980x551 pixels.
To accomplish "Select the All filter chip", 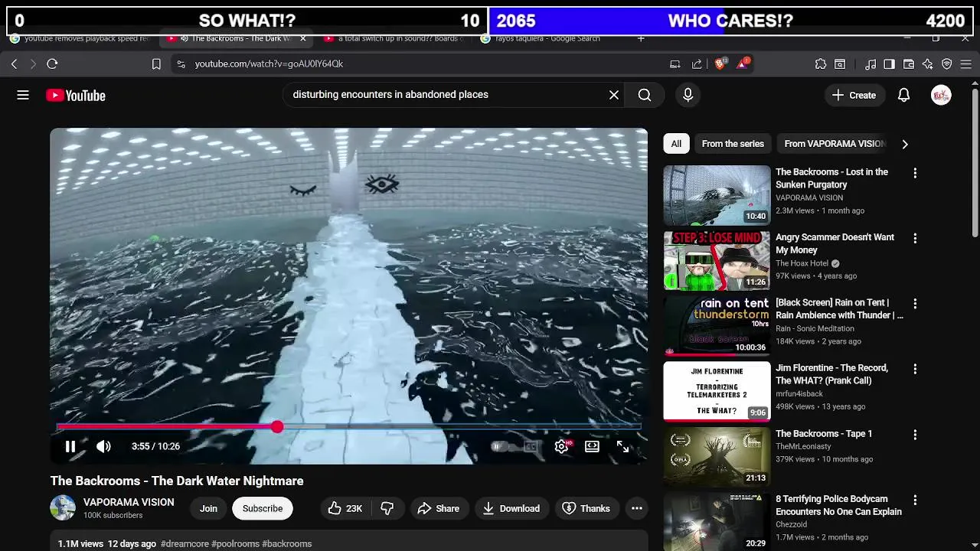I will (676, 144).
